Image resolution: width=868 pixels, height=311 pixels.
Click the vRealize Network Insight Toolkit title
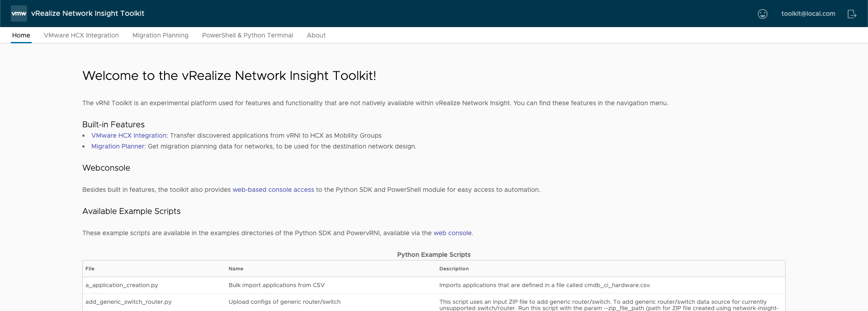pos(88,14)
